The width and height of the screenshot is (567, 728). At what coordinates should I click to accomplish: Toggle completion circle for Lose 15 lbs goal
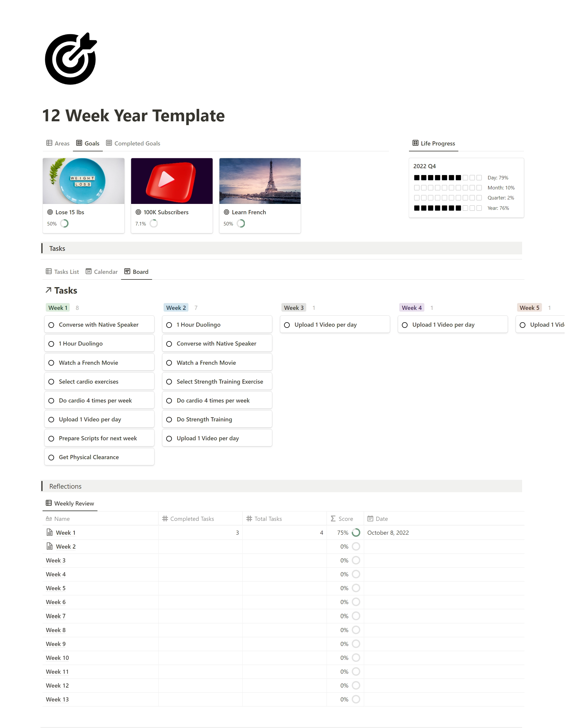(66, 223)
